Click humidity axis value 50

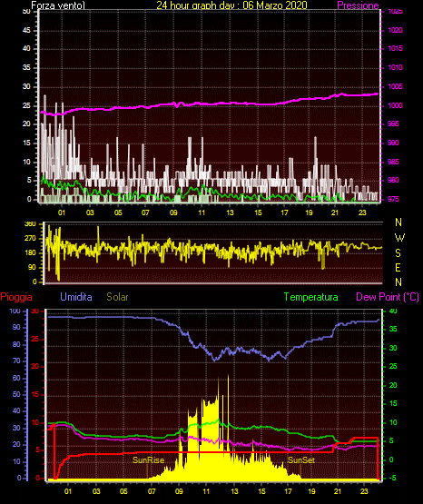tap(16, 394)
